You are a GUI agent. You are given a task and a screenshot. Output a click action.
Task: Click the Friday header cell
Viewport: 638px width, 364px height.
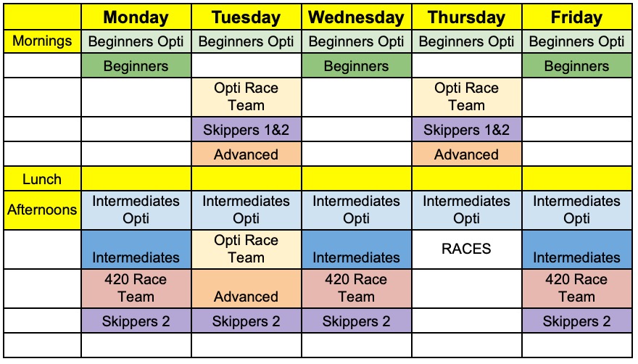[x=577, y=17]
